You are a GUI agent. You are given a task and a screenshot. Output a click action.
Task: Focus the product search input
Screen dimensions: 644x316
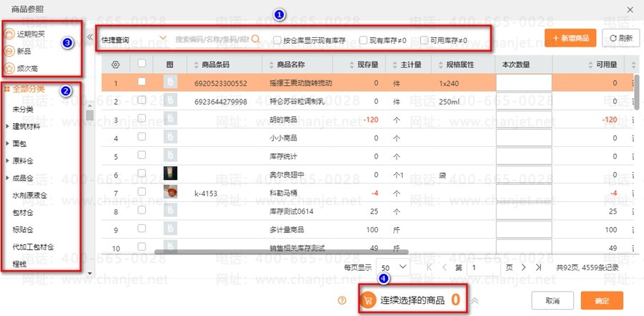point(212,39)
